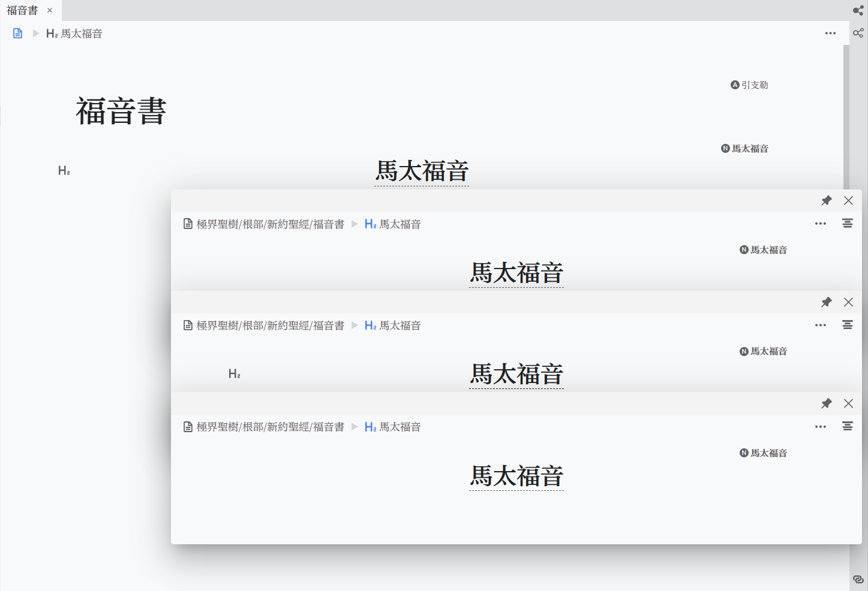Click the N relation icon before 馬太福音
The image size is (868, 591).
click(x=724, y=148)
